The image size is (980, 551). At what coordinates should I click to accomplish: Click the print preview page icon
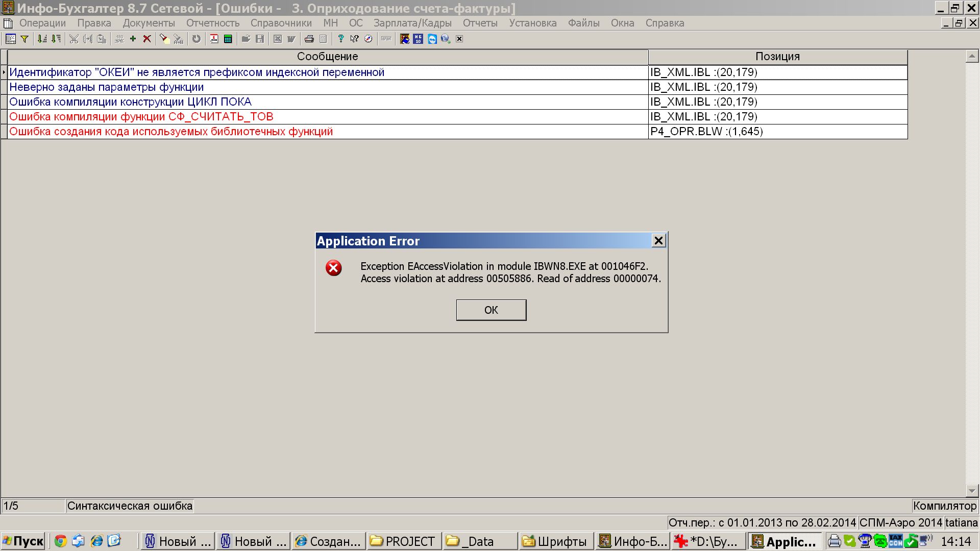click(323, 39)
